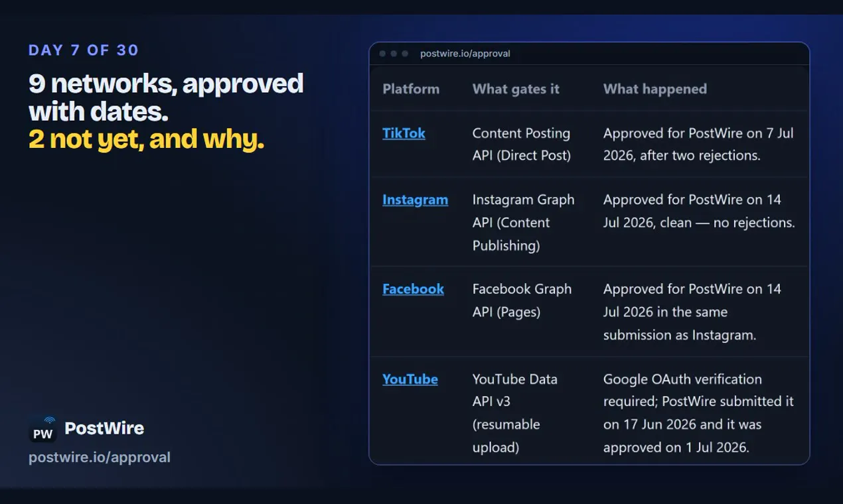Select the "What gates it" column header
This screenshot has height=504, width=843.
click(x=516, y=89)
